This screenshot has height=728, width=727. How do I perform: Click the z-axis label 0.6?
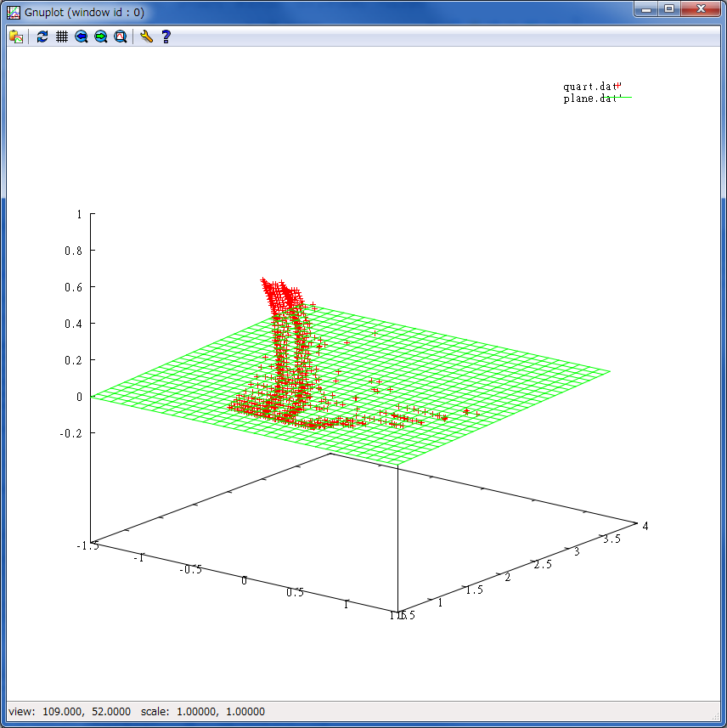[73, 287]
